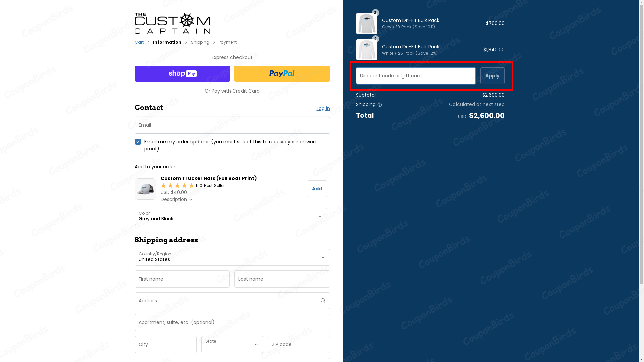Click the Shipping breadcrumb step
The width and height of the screenshot is (644, 362).
click(x=200, y=42)
